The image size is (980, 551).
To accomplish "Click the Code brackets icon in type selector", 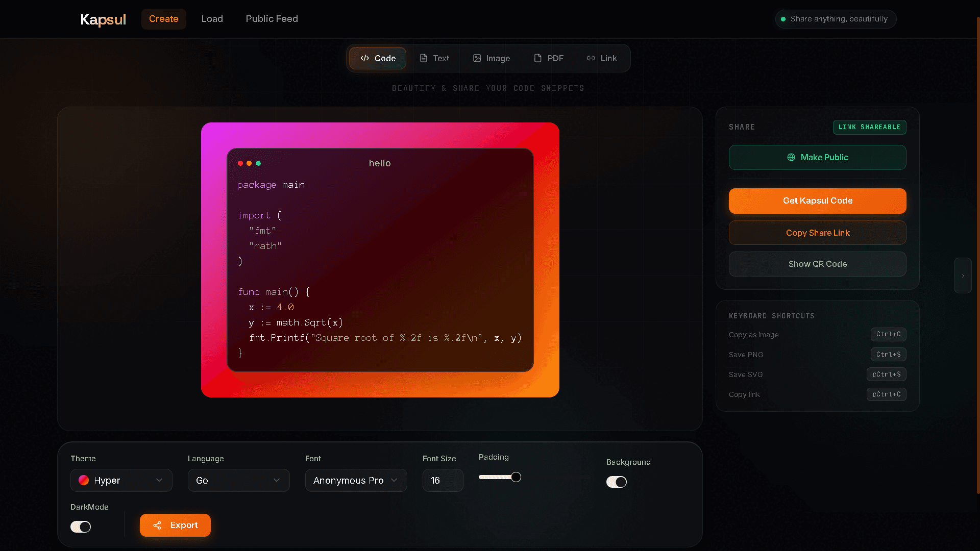I will click(x=364, y=58).
